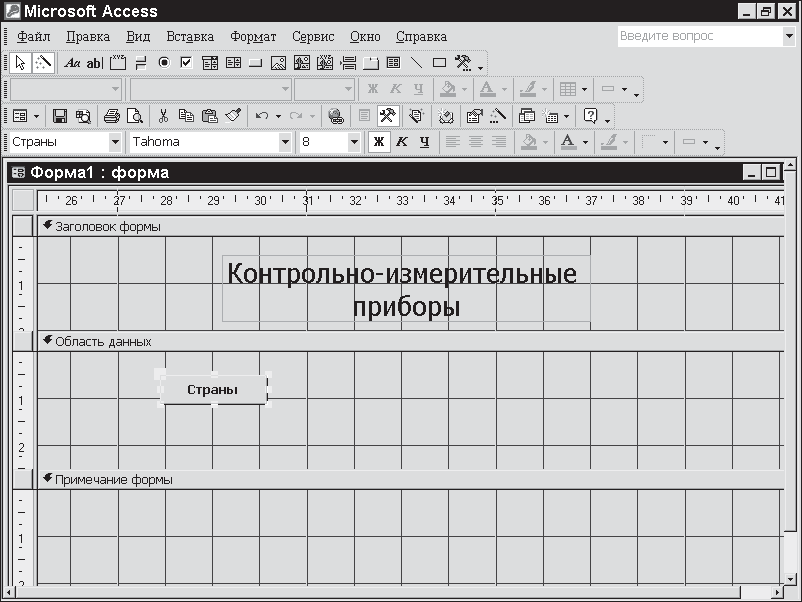Image resolution: width=802 pixels, height=602 pixels.
Task: Select the Option Button control tool
Action: coord(164,63)
